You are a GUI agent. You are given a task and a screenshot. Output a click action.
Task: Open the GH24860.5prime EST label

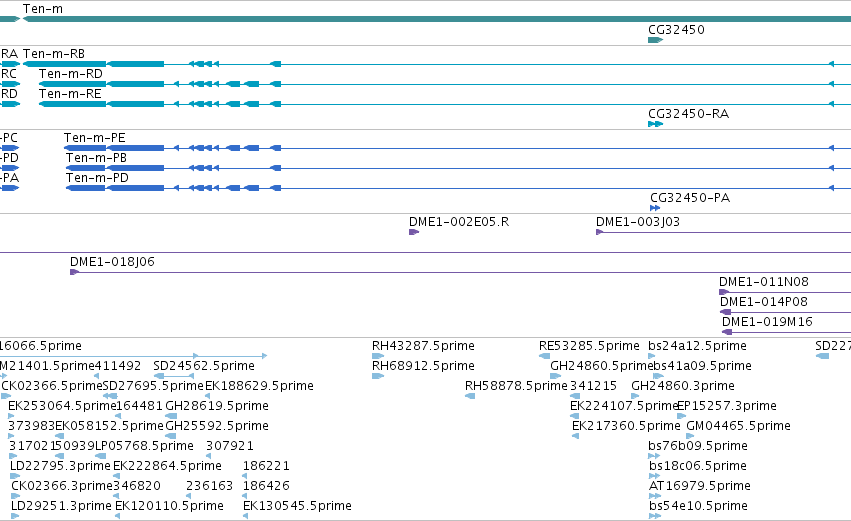coord(601,366)
